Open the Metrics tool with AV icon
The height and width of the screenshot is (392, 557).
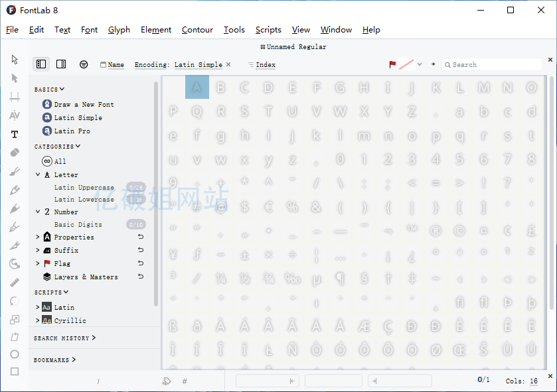tap(14, 115)
